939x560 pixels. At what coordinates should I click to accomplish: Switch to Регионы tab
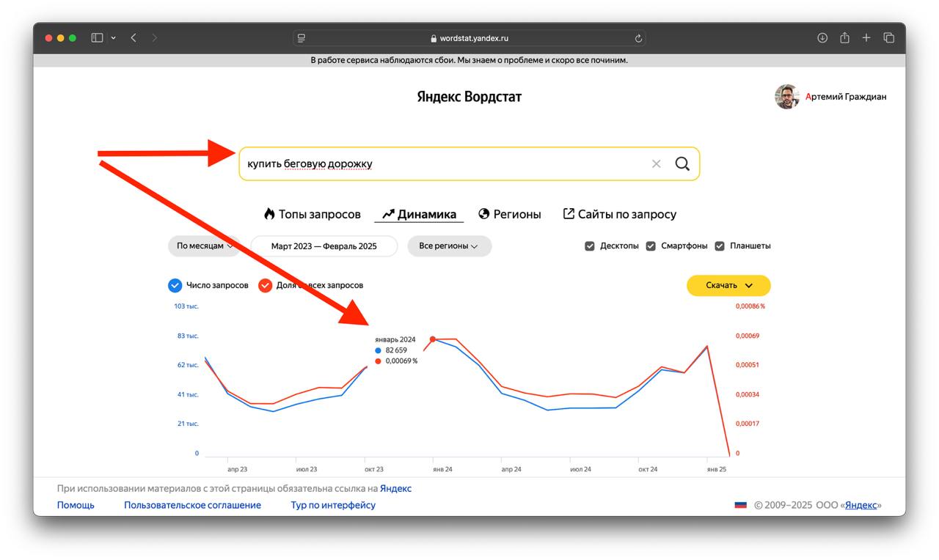[x=510, y=214]
